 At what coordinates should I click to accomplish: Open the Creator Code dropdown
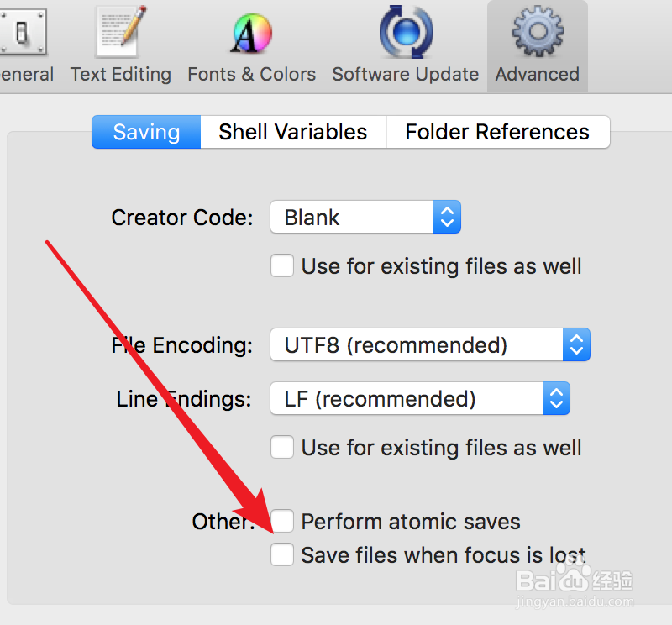point(365,218)
